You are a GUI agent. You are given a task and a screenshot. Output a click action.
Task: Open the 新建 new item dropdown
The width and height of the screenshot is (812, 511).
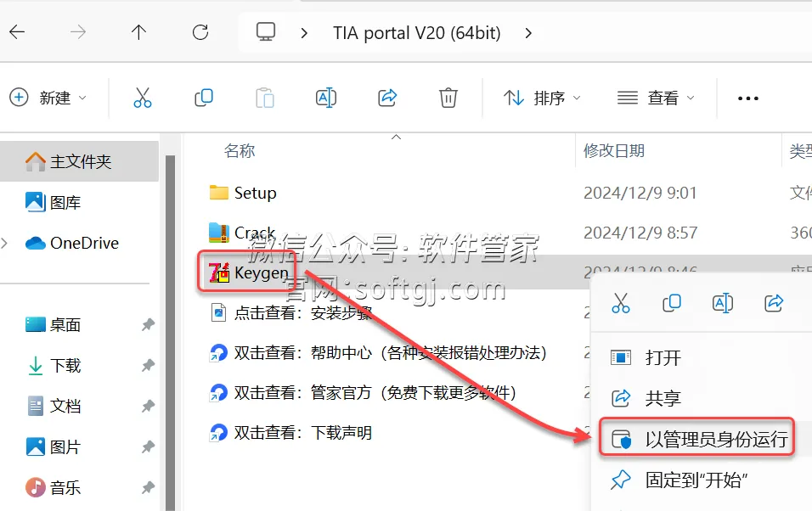point(48,98)
